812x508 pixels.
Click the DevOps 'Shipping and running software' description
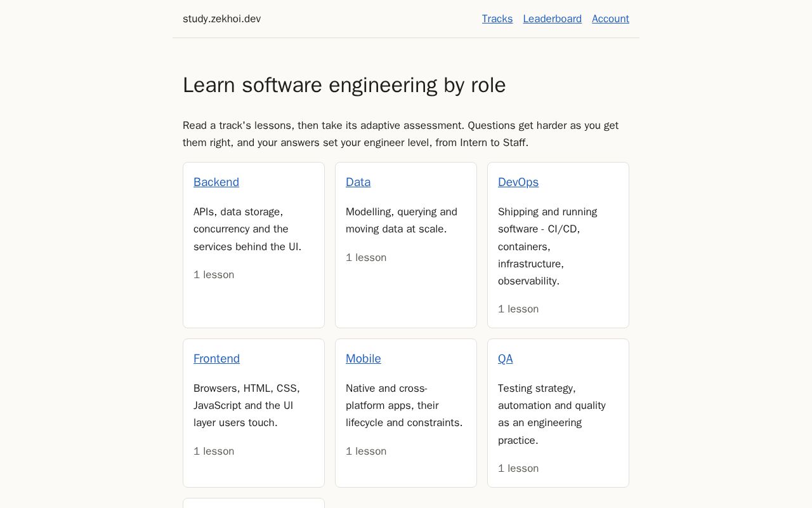[547, 246]
